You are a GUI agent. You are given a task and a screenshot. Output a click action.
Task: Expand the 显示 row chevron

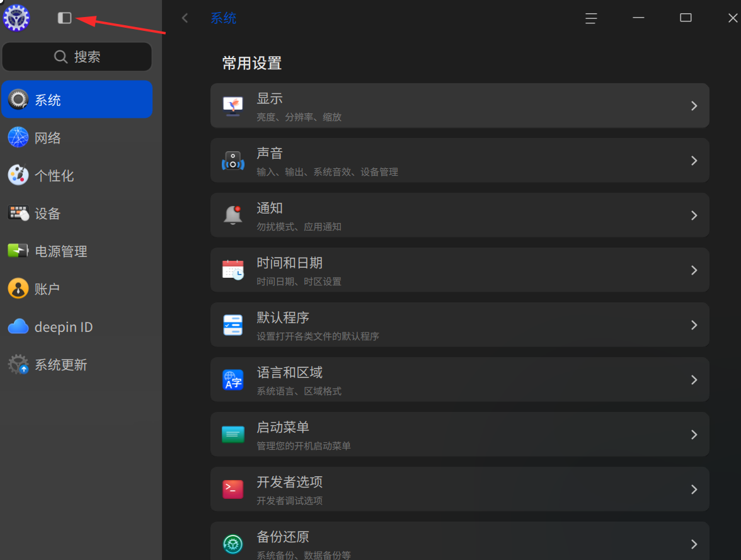point(694,106)
